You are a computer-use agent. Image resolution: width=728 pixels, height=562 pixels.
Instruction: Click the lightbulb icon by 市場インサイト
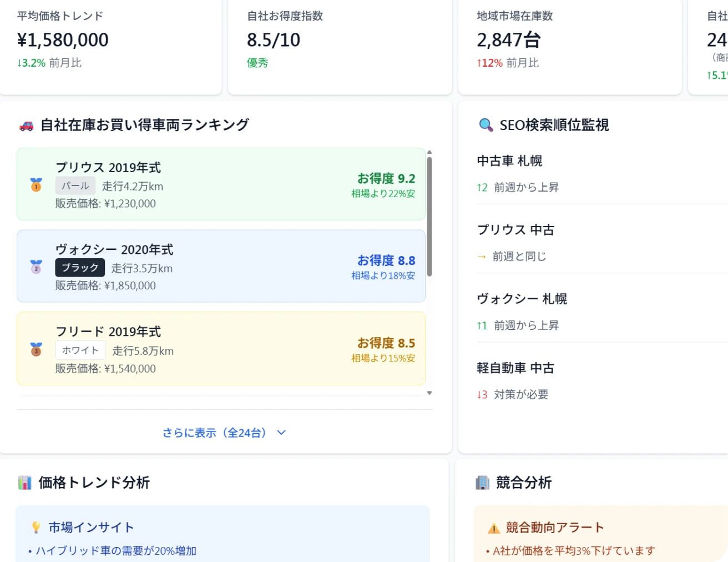coord(36,528)
